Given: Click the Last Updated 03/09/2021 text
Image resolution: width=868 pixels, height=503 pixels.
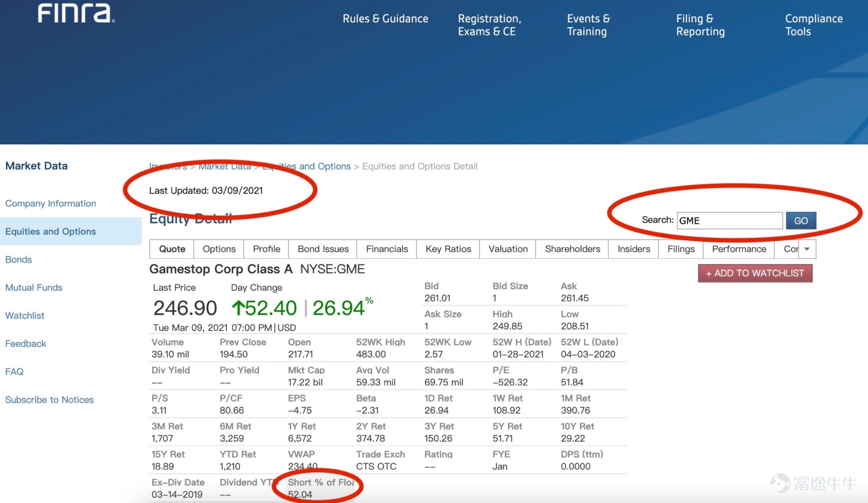Looking at the screenshot, I should coord(206,190).
